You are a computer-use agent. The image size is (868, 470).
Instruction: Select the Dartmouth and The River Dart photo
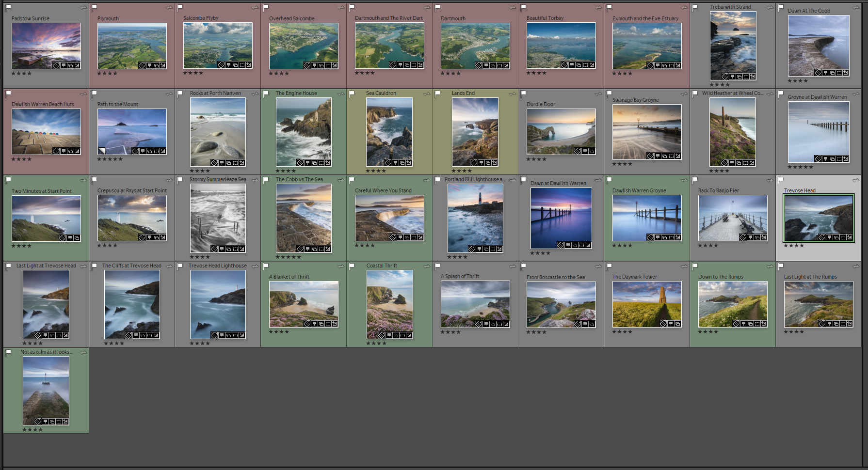pos(389,46)
